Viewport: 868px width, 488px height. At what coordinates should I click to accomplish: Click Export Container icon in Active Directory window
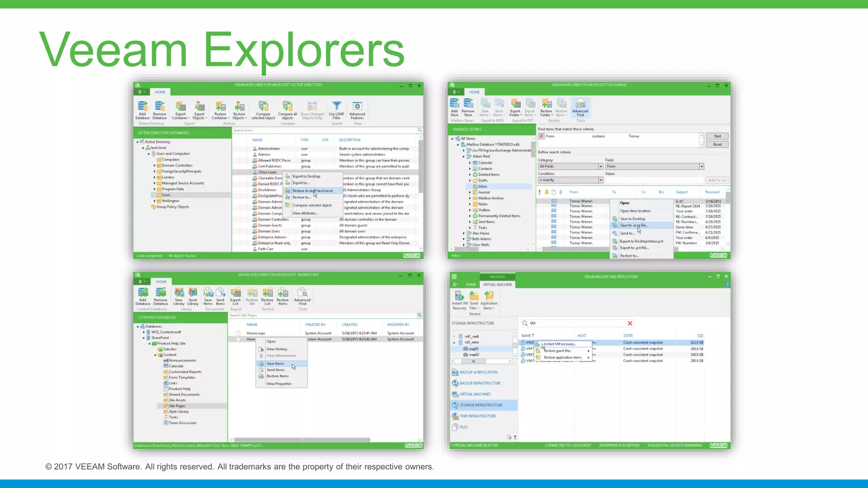(x=181, y=110)
